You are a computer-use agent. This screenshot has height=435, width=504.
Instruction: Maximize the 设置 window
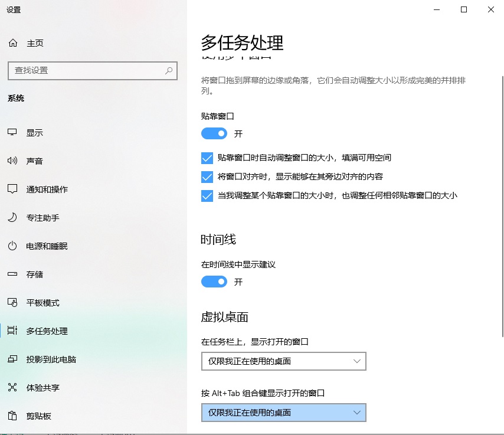[464, 9]
